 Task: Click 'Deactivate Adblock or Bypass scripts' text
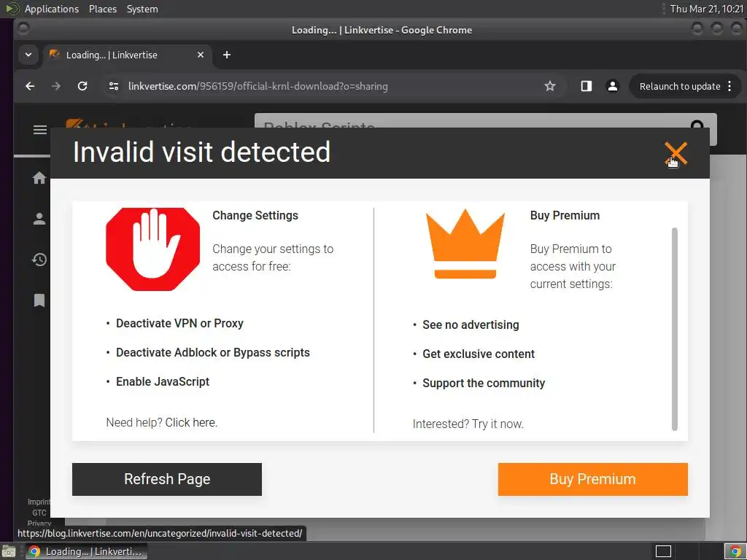point(213,352)
